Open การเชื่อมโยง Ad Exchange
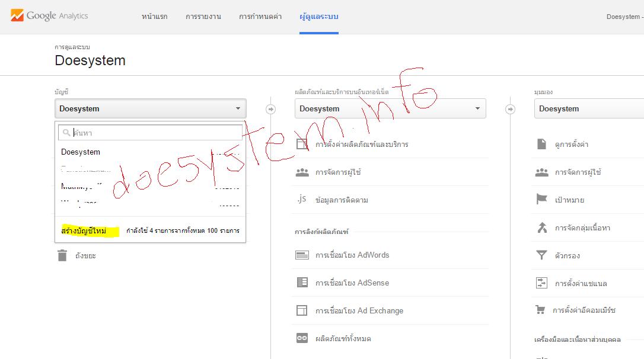This screenshot has width=644, height=359. 359,311
